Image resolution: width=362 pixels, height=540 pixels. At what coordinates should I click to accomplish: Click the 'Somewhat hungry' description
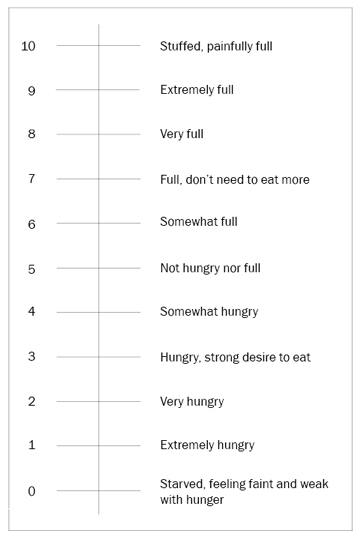pos(209,312)
